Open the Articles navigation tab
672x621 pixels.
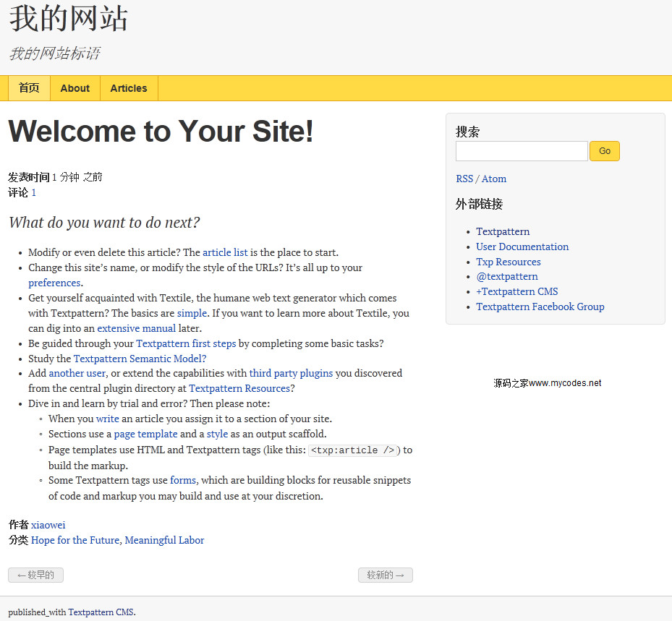129,88
